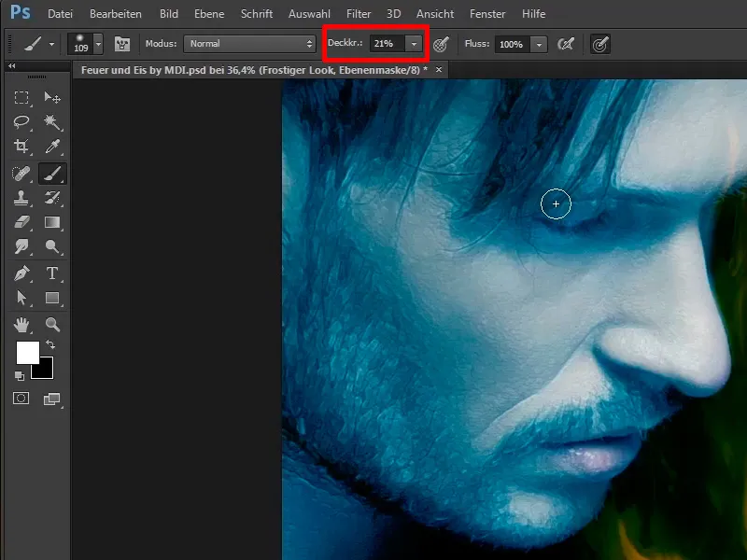Select the Type tool
The width and height of the screenshot is (747, 560).
tap(52, 273)
